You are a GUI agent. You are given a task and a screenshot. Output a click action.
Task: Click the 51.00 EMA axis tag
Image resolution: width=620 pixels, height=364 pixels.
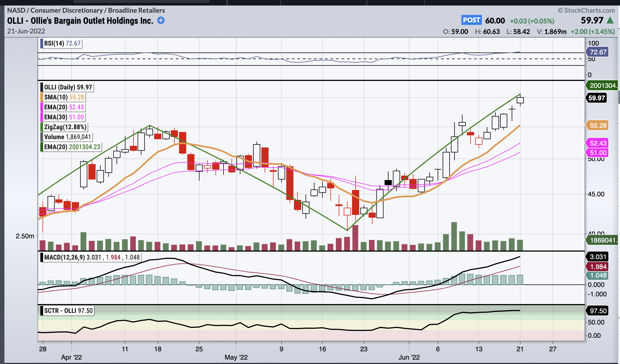pos(597,153)
